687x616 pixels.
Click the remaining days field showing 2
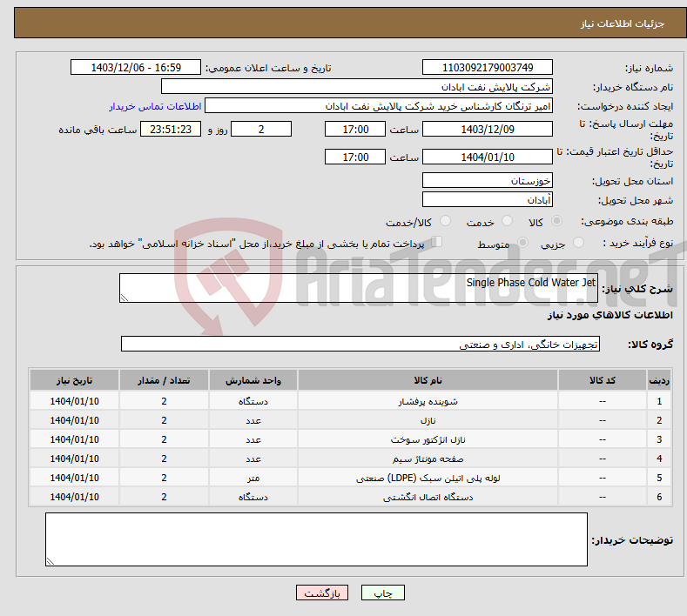[261, 129]
